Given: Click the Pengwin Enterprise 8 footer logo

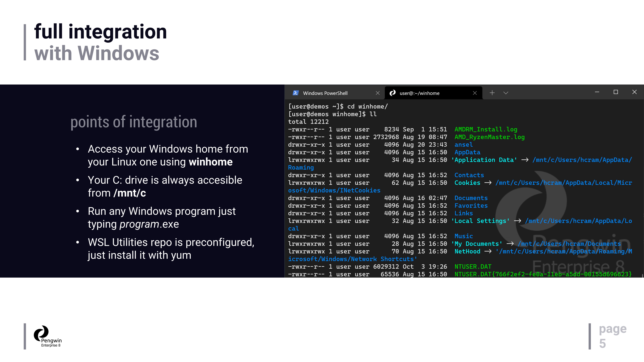Looking at the screenshot, I should (48, 336).
